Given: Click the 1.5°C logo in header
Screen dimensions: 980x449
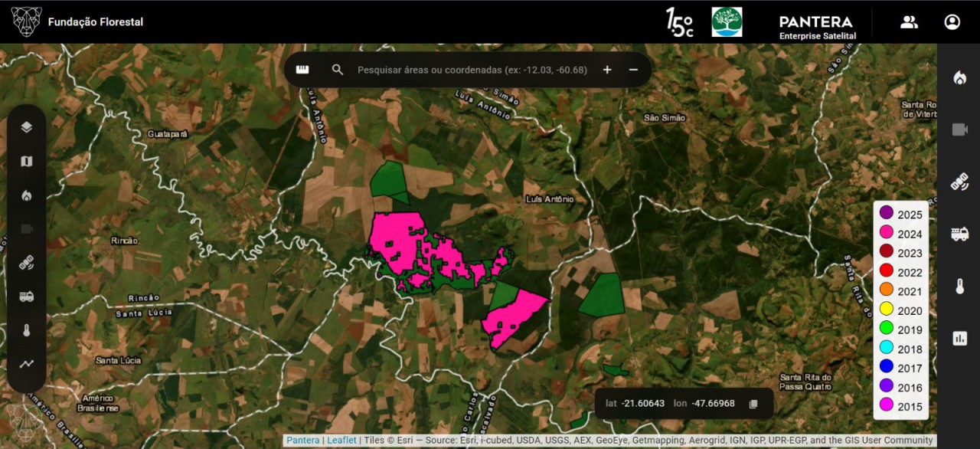Looking at the screenshot, I should coord(680,21).
